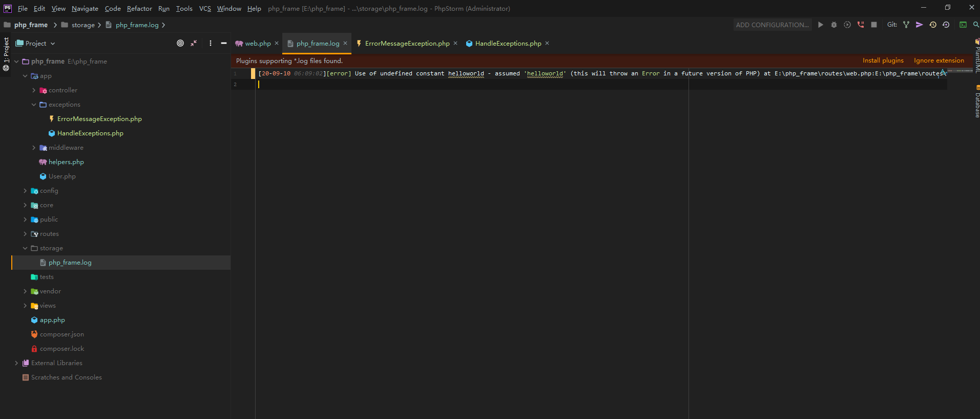980x419 pixels.
Task: Click the Run (play) toolbar icon
Action: click(821, 25)
